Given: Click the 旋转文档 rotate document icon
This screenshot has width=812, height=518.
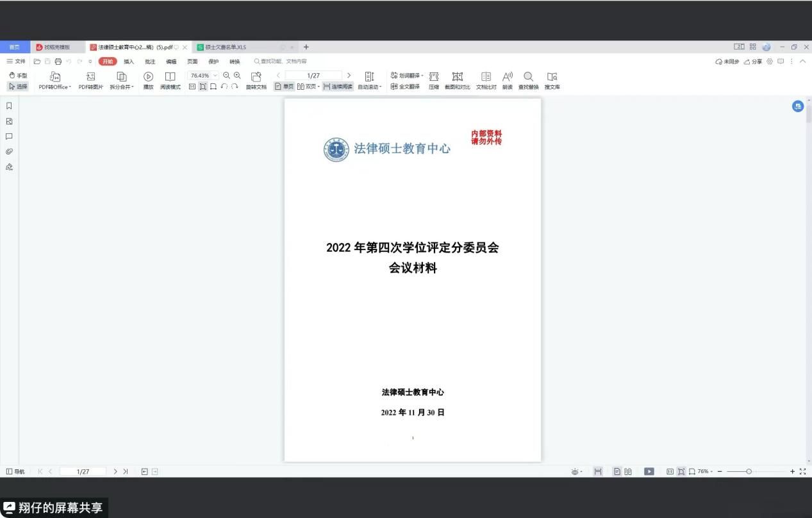Looking at the screenshot, I should click(256, 77).
